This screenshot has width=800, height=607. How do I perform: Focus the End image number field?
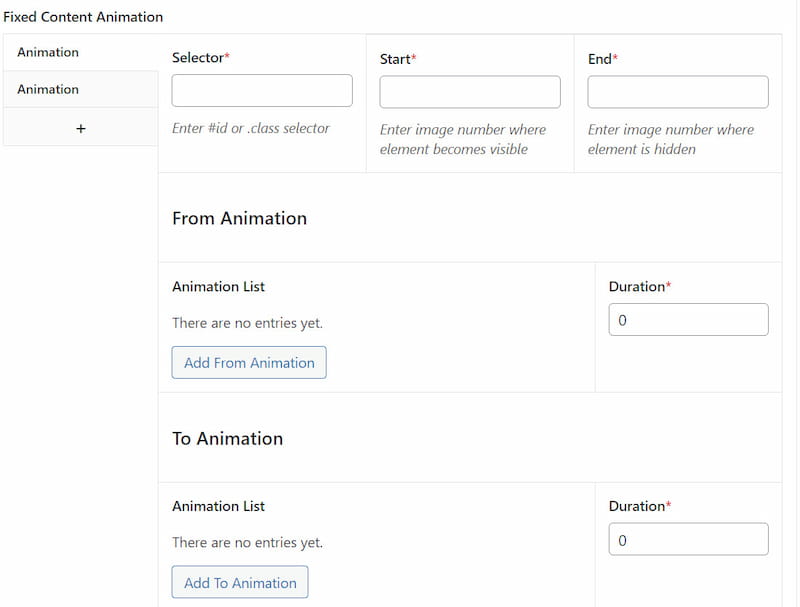coord(678,92)
